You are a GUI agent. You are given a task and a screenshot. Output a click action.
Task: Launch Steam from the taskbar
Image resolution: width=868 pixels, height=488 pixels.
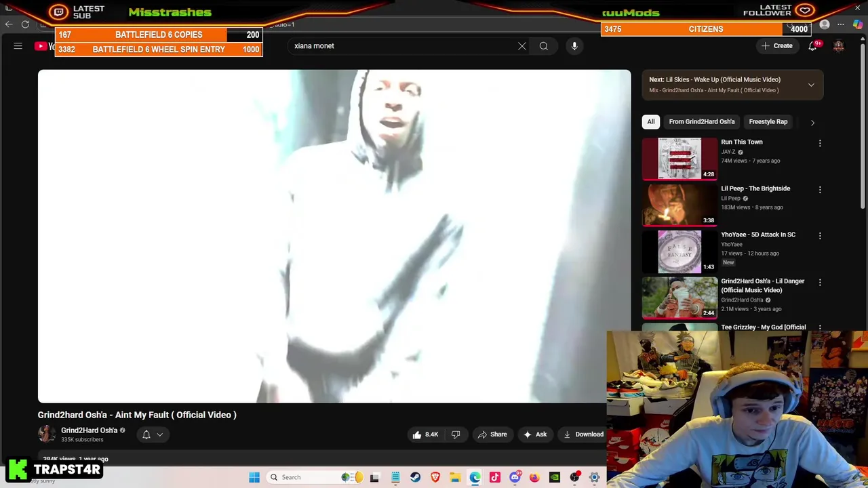(415, 477)
